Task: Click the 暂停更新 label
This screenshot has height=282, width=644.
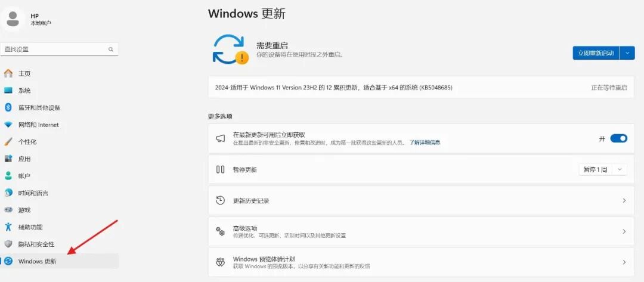Action: [x=245, y=169]
